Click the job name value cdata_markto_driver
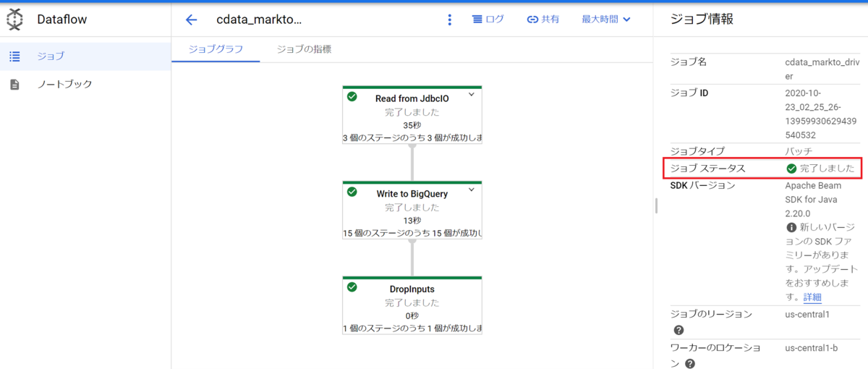Screen dimensions: 868x369 [821, 69]
